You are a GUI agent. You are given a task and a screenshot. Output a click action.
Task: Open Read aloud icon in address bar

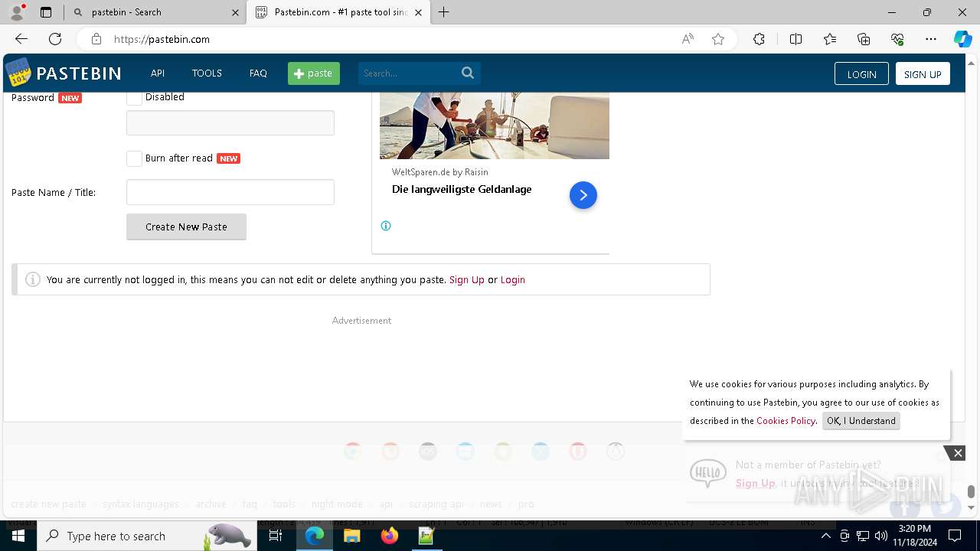click(688, 39)
